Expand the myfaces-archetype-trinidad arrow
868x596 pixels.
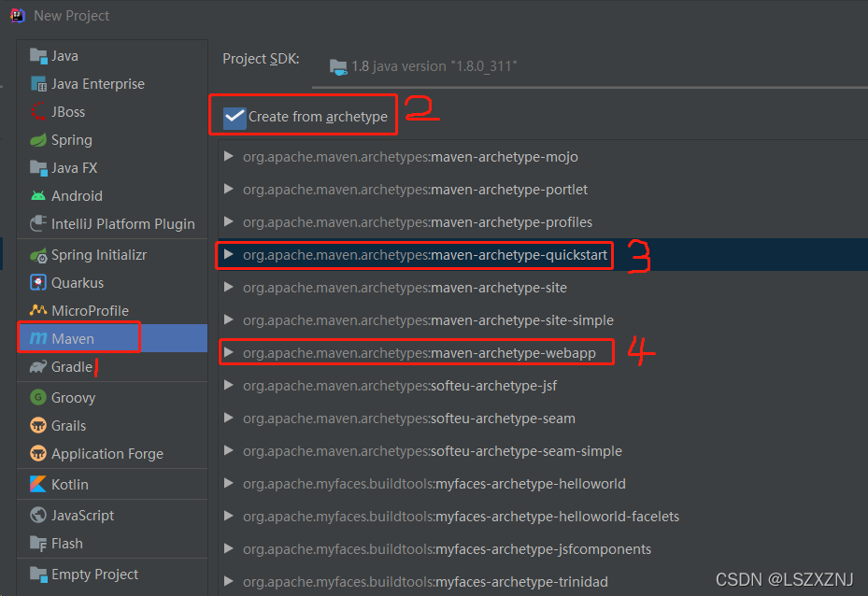pos(229,581)
